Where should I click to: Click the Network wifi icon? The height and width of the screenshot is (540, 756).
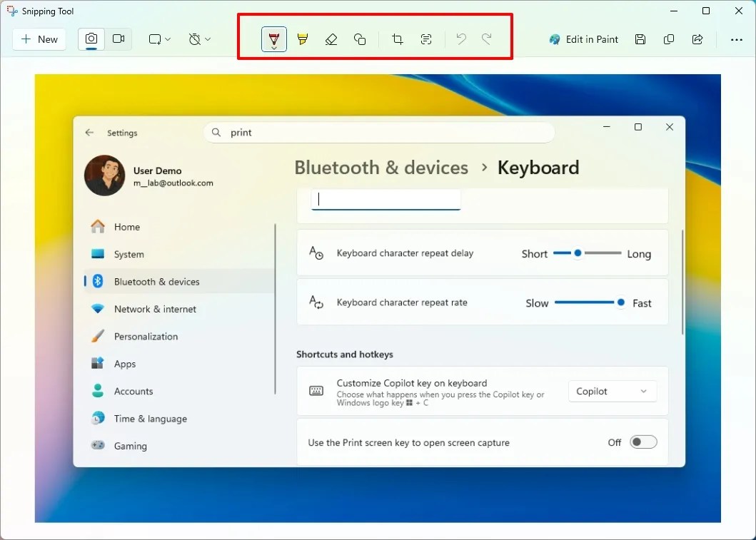coord(98,309)
